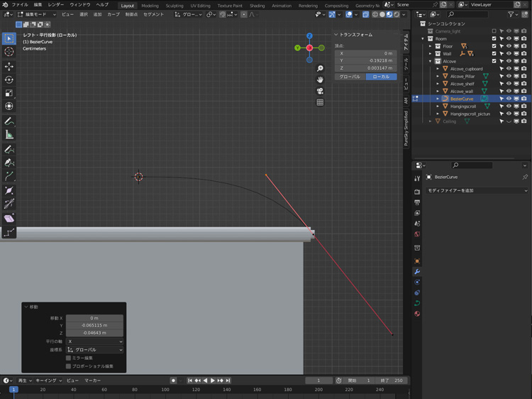Open the レンダー menu
Image resolution: width=532 pixels, height=399 pixels.
pyautogui.click(x=55, y=5)
